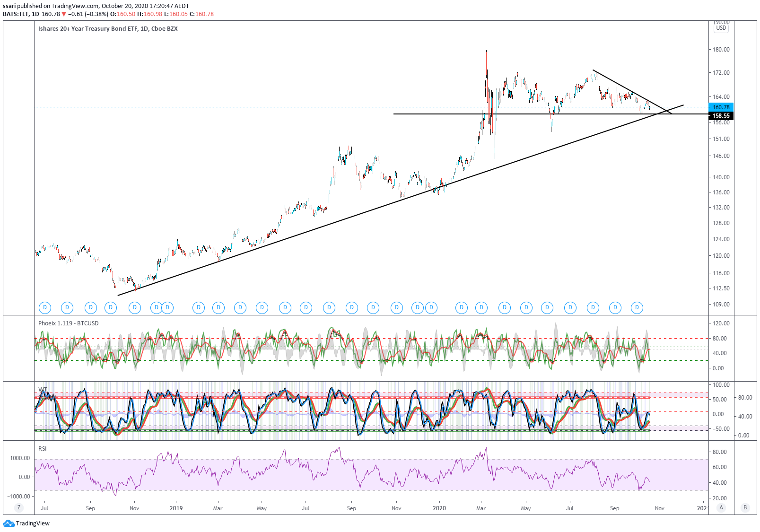
Task: Click the dividend marker above Mar 2019
Action: pos(218,308)
